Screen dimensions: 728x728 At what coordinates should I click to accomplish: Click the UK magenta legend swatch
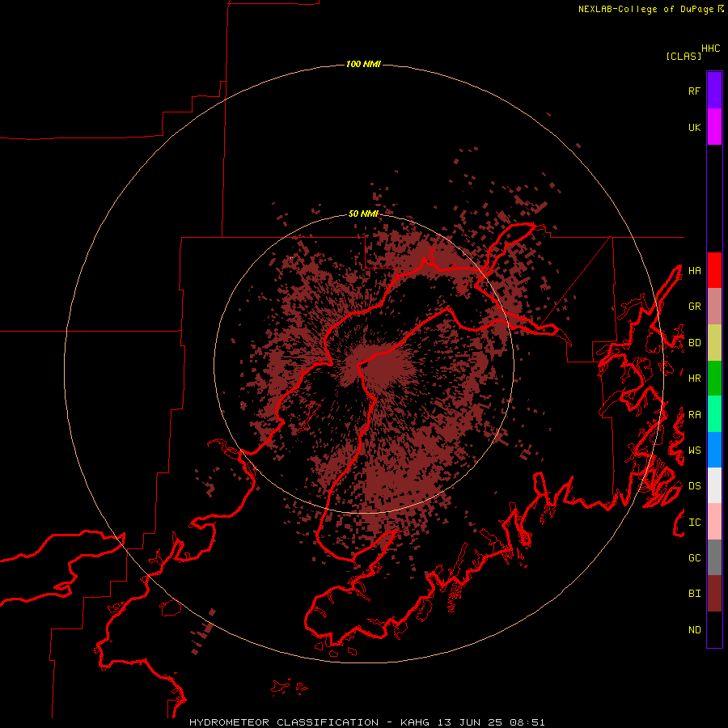(714, 127)
